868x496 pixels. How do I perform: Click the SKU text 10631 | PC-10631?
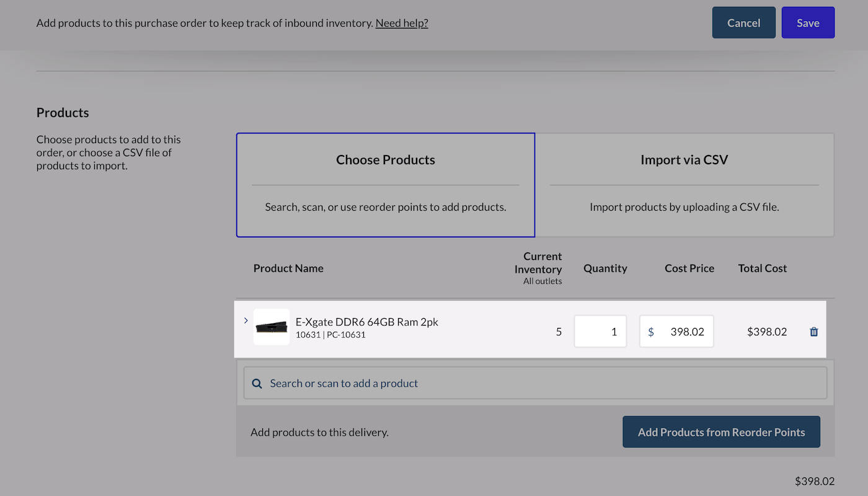pyautogui.click(x=330, y=335)
